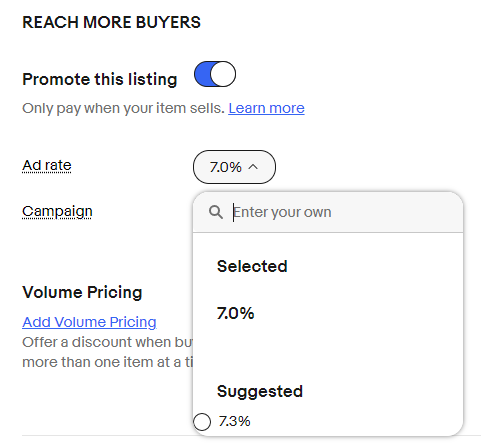This screenshot has height=448, width=481.
Task: Click the Offer a discount description text
Action: [x=108, y=352]
